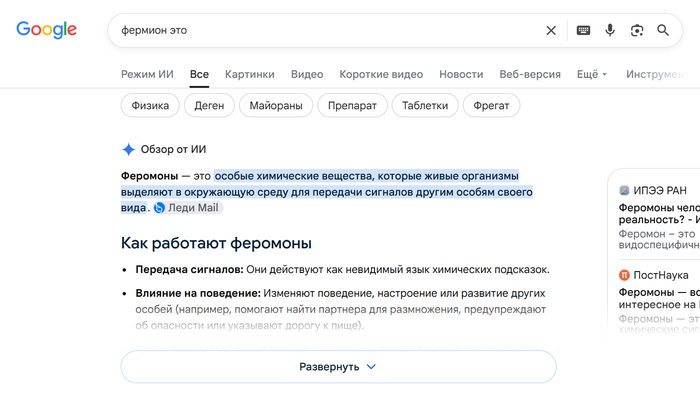Choose the 'Таблетки' chip
The height and width of the screenshot is (396, 700).
tap(425, 105)
